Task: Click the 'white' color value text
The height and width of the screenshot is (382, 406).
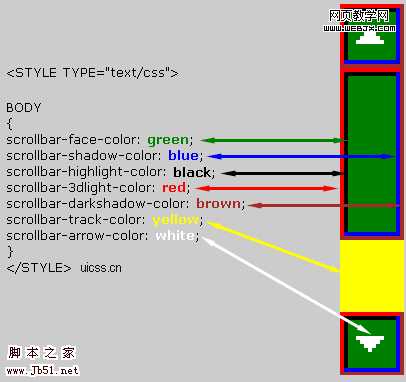Action: coord(175,236)
